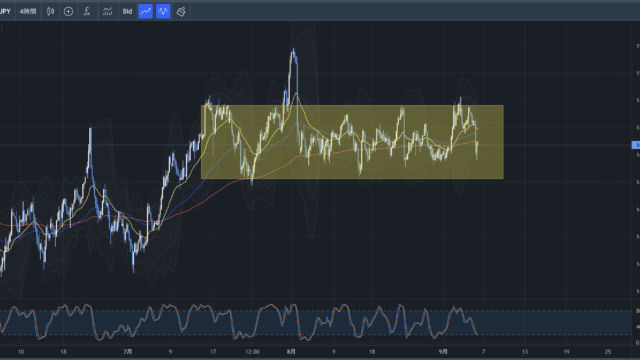Click the 7月 date label
The height and width of the screenshot is (360, 640).
coord(128,351)
